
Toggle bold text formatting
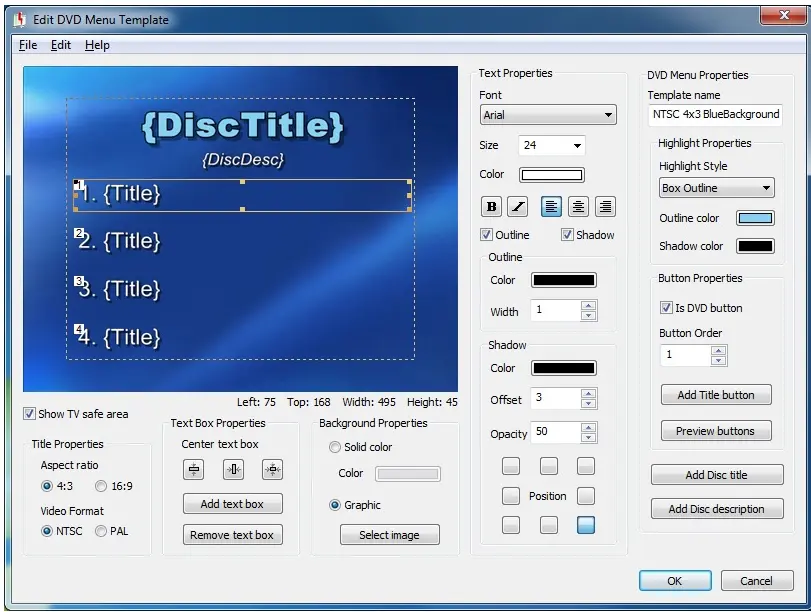pos(491,207)
